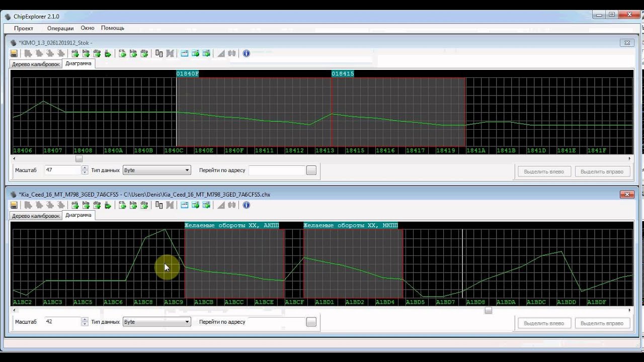Click first blue window icon in Kia_Ceed toolbar

pyautogui.click(x=185, y=205)
